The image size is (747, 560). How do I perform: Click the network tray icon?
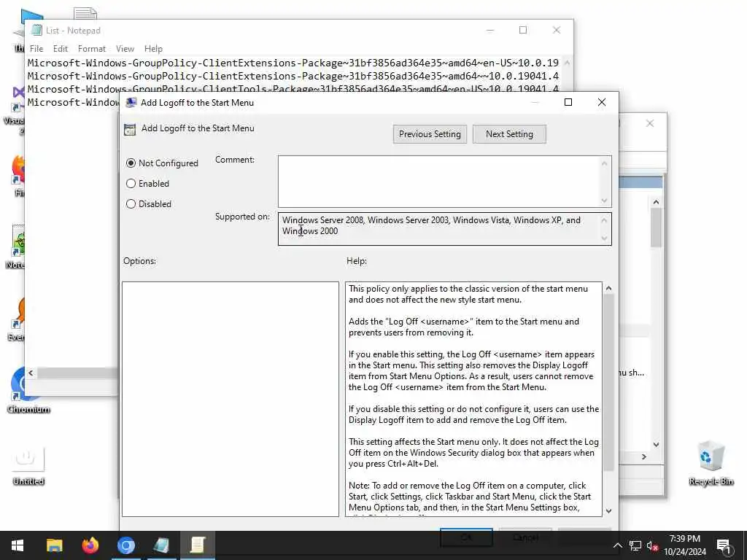[x=635, y=545]
